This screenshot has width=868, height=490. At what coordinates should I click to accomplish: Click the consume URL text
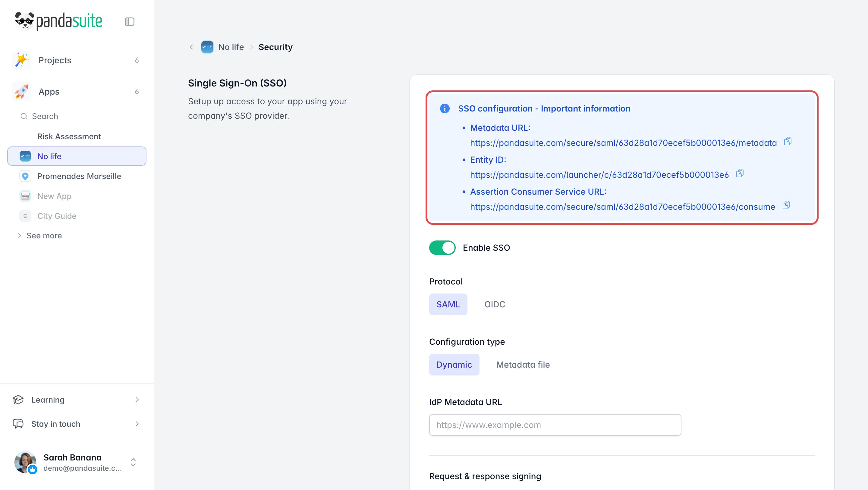click(x=622, y=207)
